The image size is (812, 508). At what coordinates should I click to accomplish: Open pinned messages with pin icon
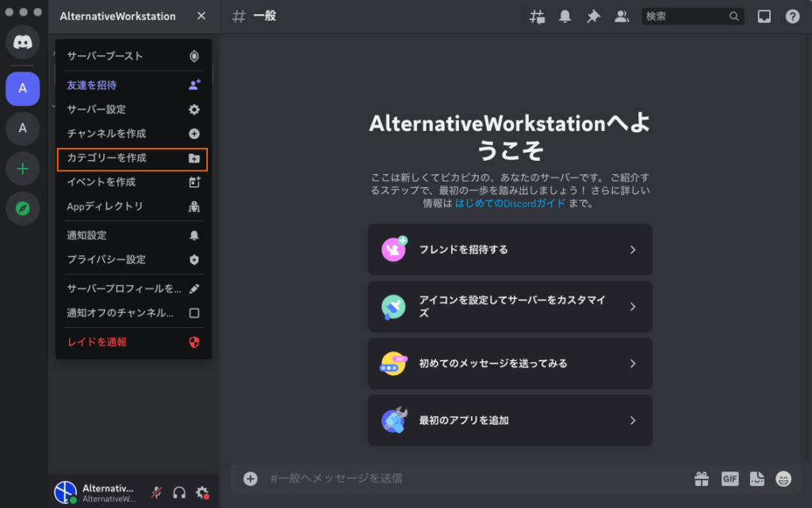[593, 17]
